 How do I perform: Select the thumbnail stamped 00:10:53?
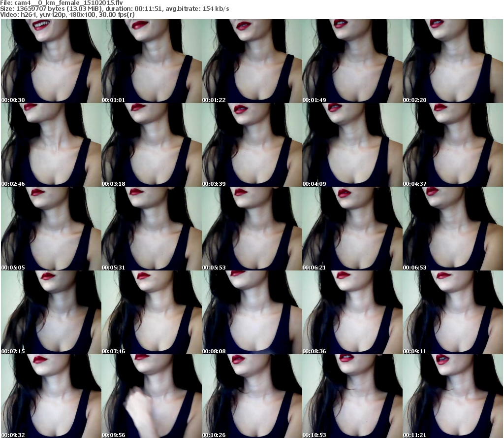point(352,396)
